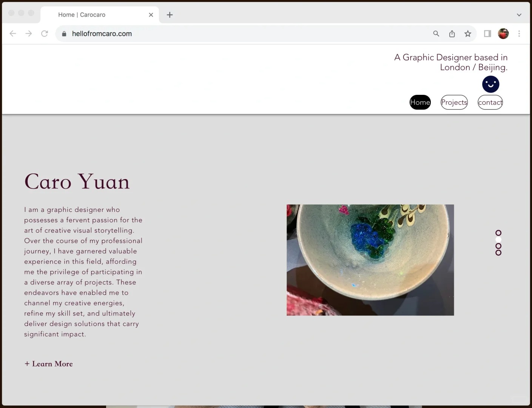Image resolution: width=532 pixels, height=408 pixels.
Task: Click the ceramic bowl slideshow image
Action: [370, 260]
